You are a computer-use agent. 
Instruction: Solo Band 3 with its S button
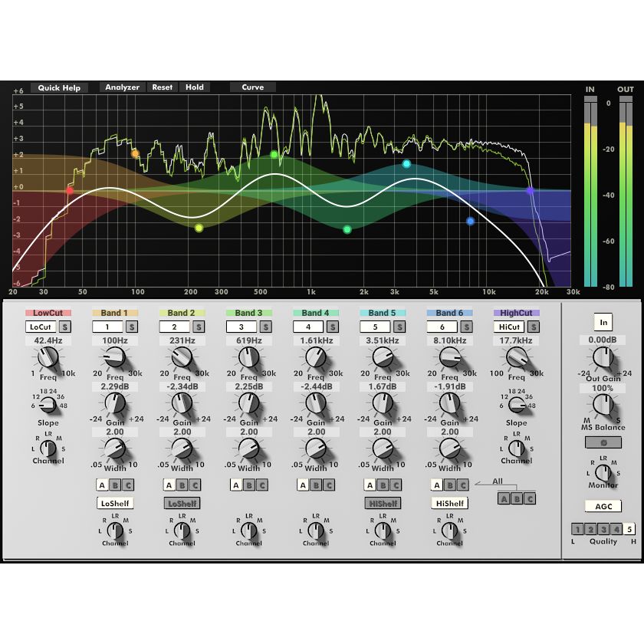tap(266, 327)
